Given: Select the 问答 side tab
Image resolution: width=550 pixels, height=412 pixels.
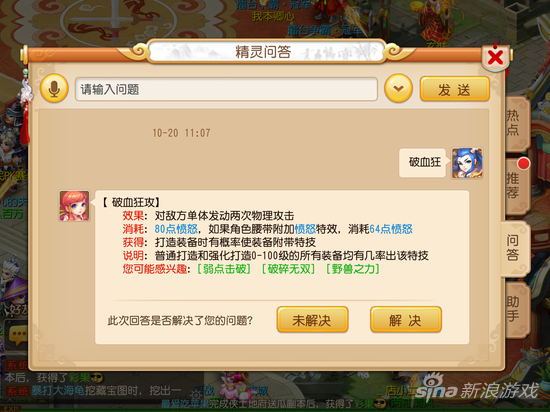Looking at the screenshot, I should pyautogui.click(x=514, y=249).
